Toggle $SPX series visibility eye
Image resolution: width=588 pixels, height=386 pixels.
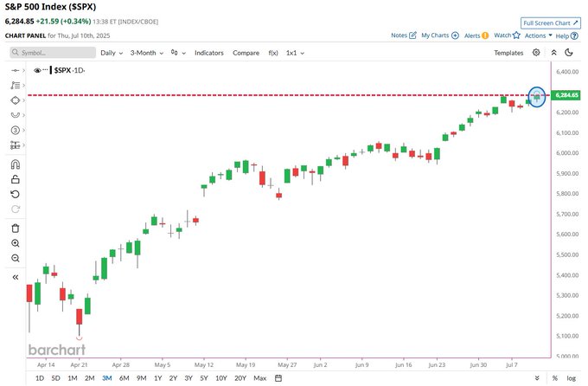(37, 70)
